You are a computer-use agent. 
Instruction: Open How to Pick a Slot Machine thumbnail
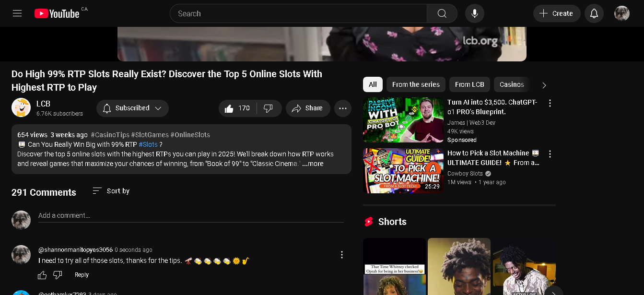[403, 171]
